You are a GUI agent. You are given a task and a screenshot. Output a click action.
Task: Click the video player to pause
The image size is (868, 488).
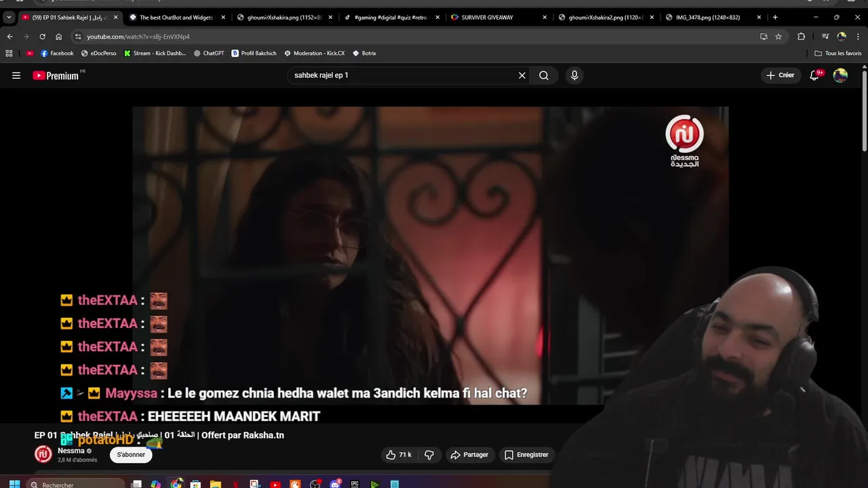coord(430,256)
